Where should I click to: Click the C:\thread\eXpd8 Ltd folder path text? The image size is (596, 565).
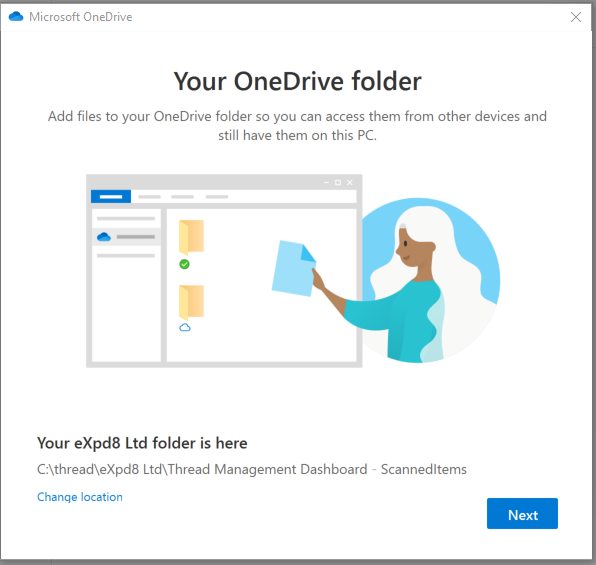click(252, 469)
